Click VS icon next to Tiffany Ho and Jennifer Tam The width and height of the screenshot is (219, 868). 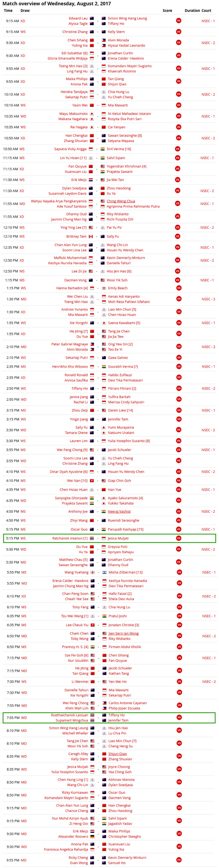179,717
